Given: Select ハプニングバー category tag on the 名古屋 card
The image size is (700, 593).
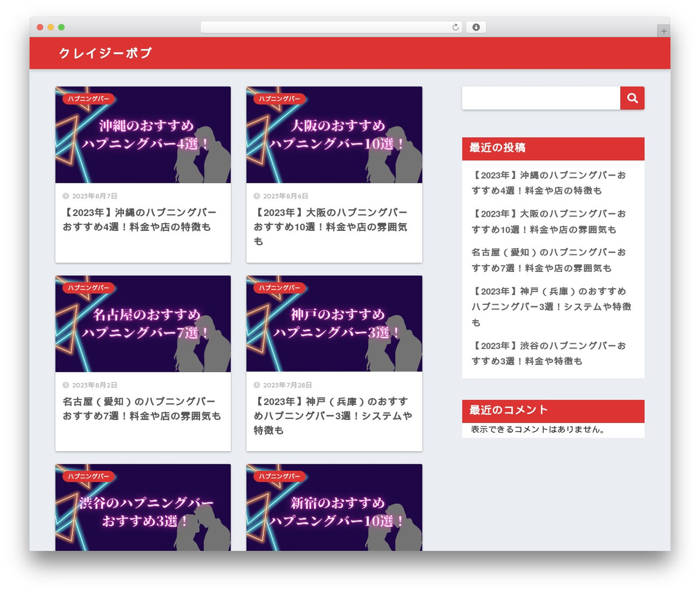Looking at the screenshot, I should click(89, 288).
